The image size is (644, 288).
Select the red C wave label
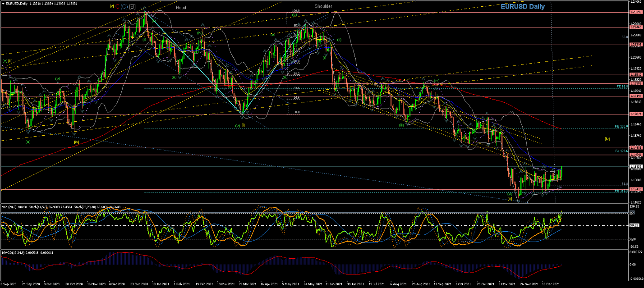(118, 7)
